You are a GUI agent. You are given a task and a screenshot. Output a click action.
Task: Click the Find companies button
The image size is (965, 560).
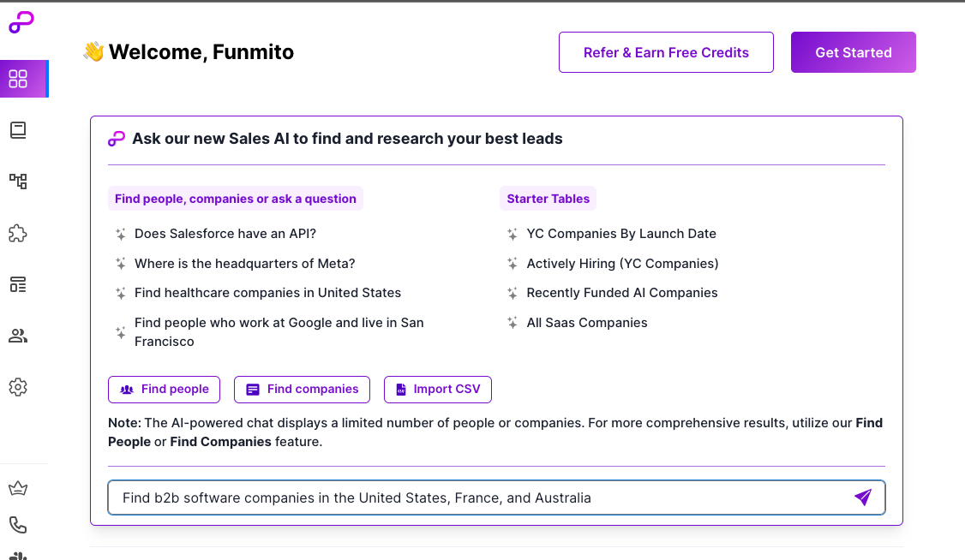point(302,390)
